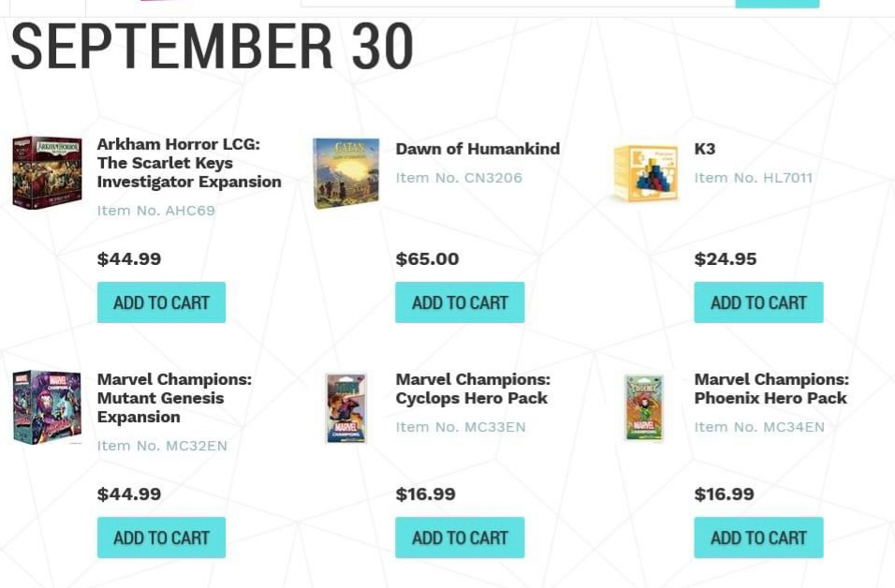This screenshot has width=895, height=588.
Task: Open Marvel Champions Phoenix Hero Pack title
Action: coord(771,389)
